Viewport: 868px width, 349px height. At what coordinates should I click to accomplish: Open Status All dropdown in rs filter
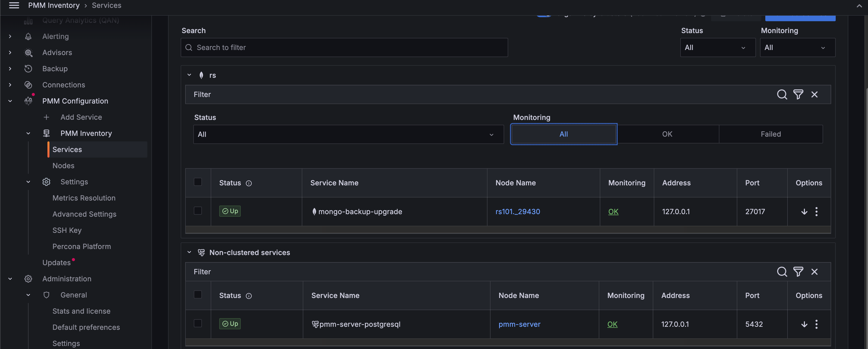(x=348, y=135)
